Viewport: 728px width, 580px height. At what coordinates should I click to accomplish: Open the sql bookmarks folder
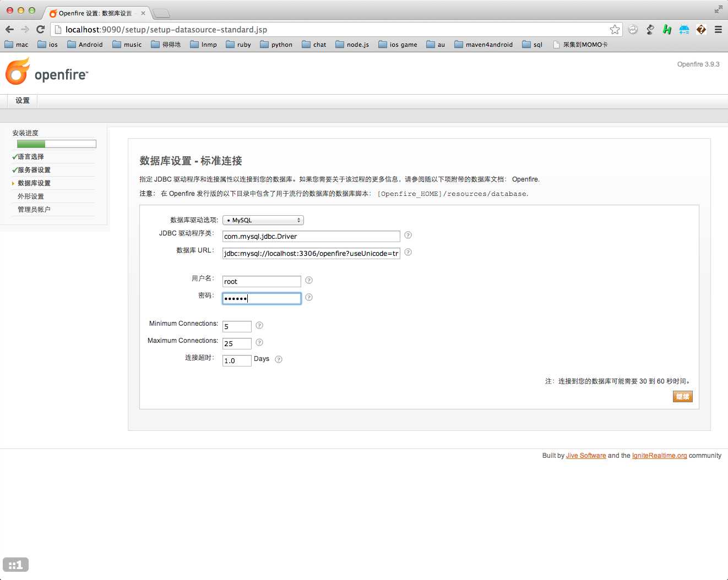coord(533,45)
